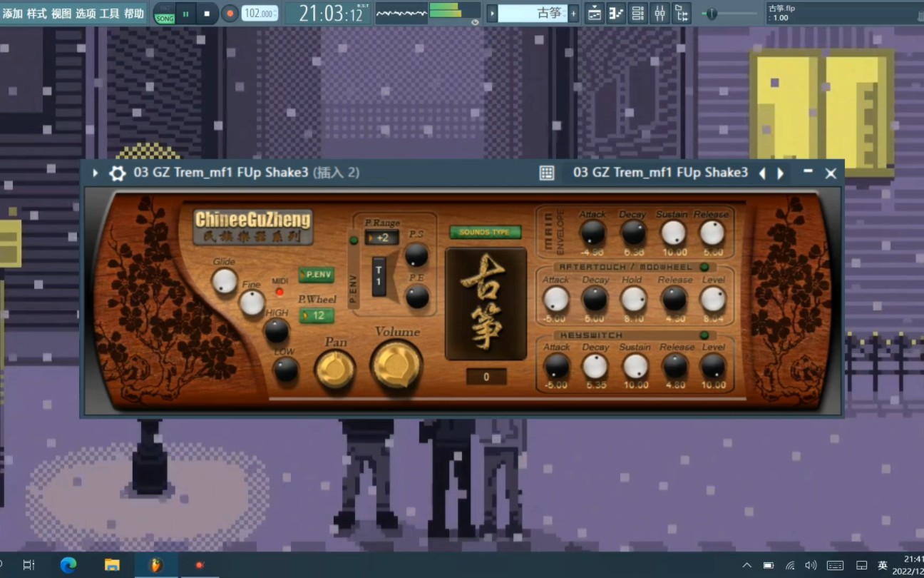
Task: Click Keyswitch Sustain knob
Action: pyautogui.click(x=635, y=367)
